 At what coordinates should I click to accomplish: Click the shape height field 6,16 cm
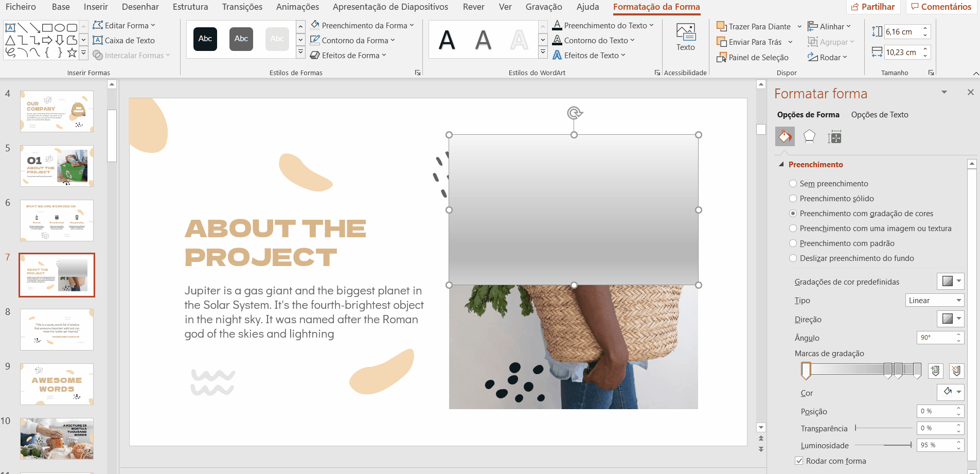click(903, 32)
